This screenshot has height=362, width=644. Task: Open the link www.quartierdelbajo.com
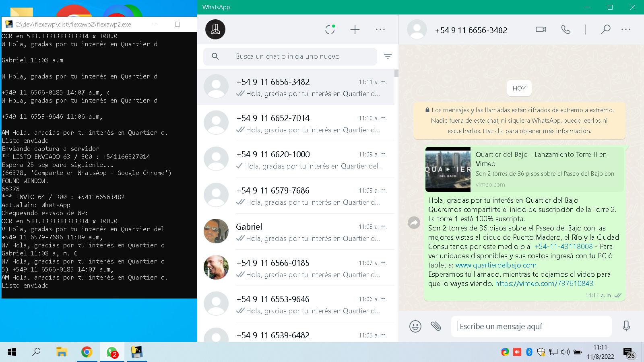(x=496, y=265)
